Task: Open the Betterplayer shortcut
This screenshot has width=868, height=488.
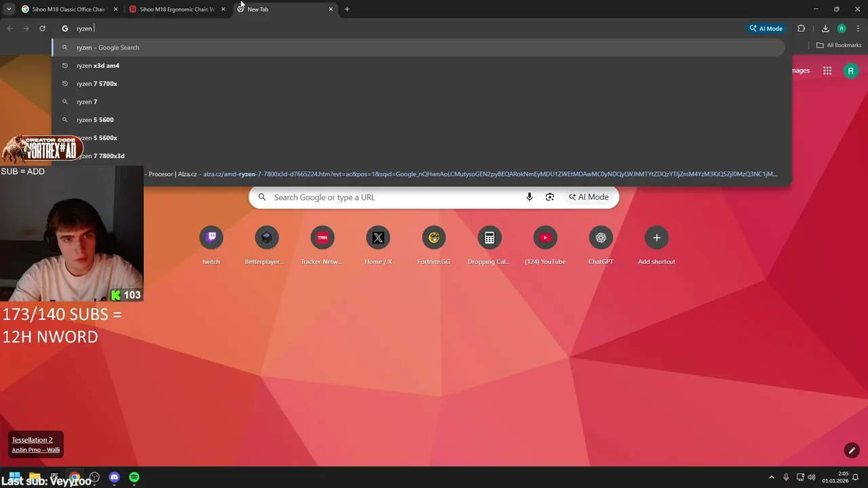Action: click(x=267, y=245)
